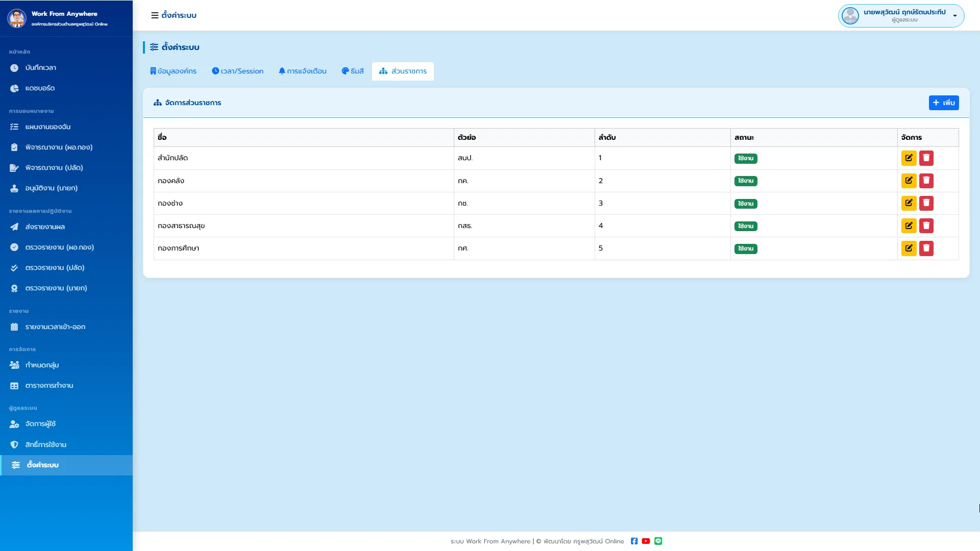
Task: Click the pie chart icon beside แดชบอร์ด
Action: (14, 88)
